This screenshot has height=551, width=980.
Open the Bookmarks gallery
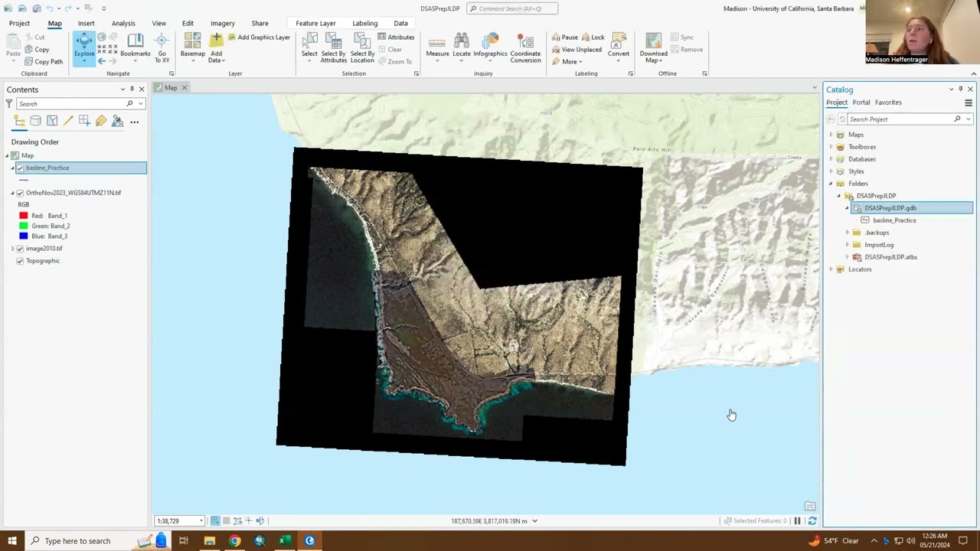pos(135,46)
